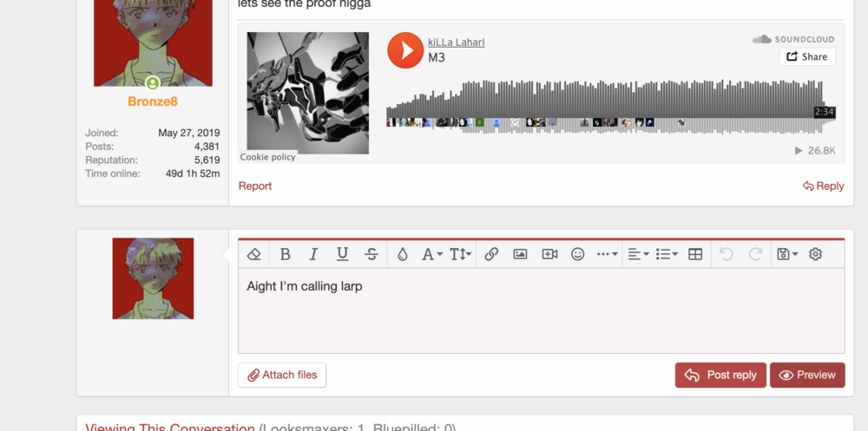
Task: Click the Reply link under the post
Action: [823, 186]
